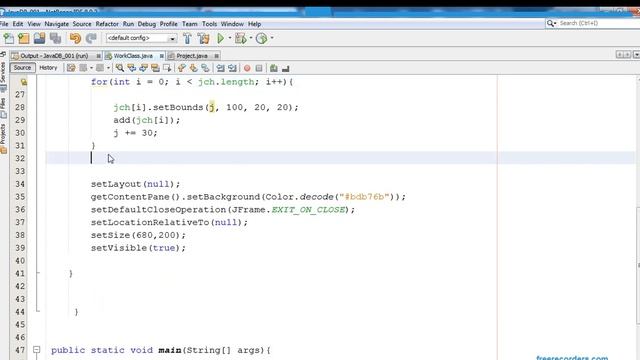Screen dimensions: 640x360
Task: Click the editor Back navigation icon
Action: coord(83,68)
